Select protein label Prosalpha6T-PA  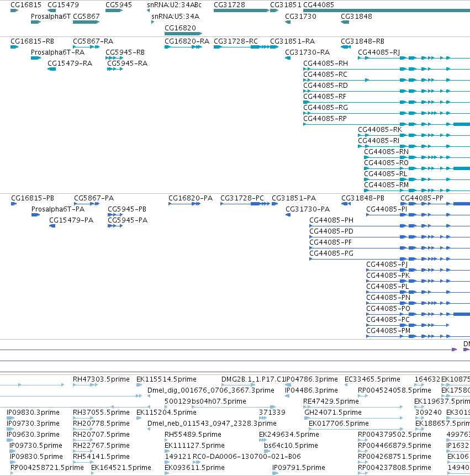tap(58, 209)
